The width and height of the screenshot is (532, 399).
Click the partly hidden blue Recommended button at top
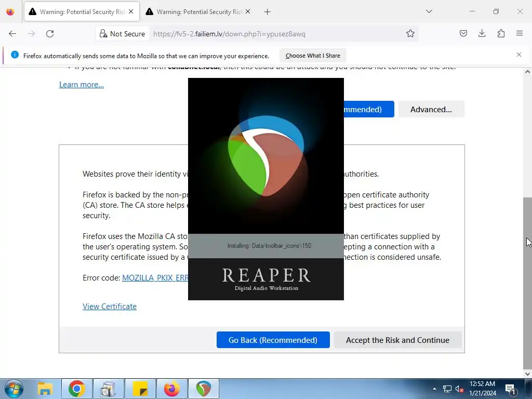click(369, 109)
